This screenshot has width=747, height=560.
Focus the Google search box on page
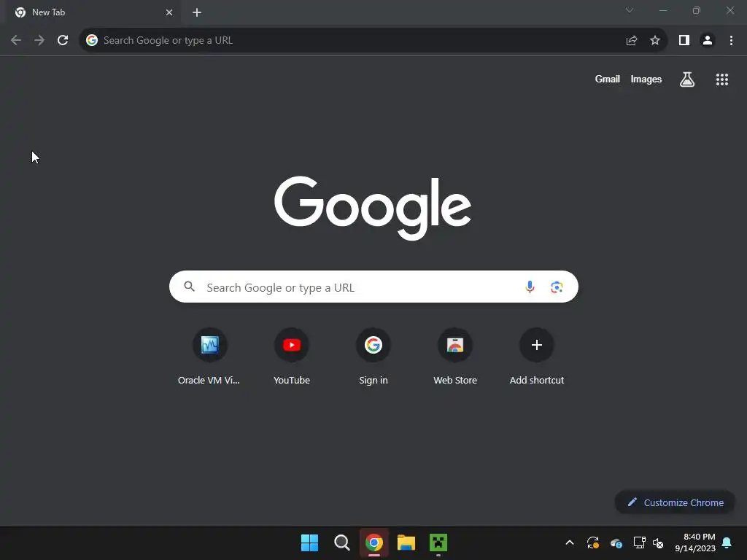[373, 287]
